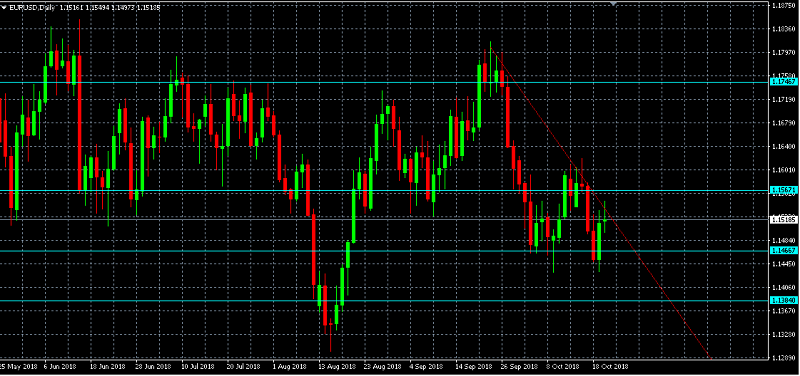Click the EURUSD,Daily chart title text
This screenshot has width=800, height=376.
32,8
